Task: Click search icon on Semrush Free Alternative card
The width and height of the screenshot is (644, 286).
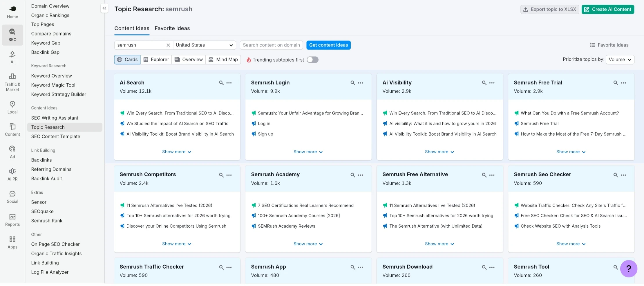Action: tap(484, 175)
